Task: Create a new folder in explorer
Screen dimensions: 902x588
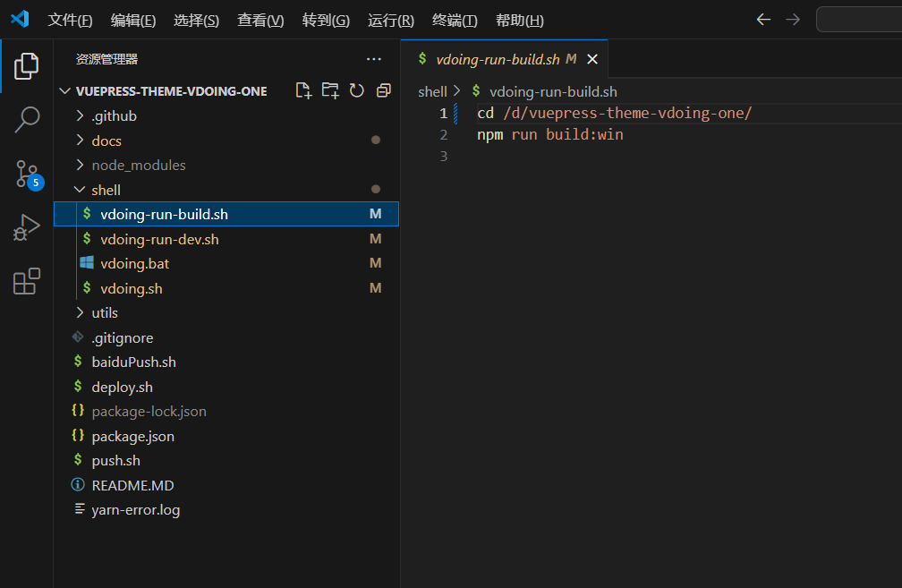Action: pos(330,90)
